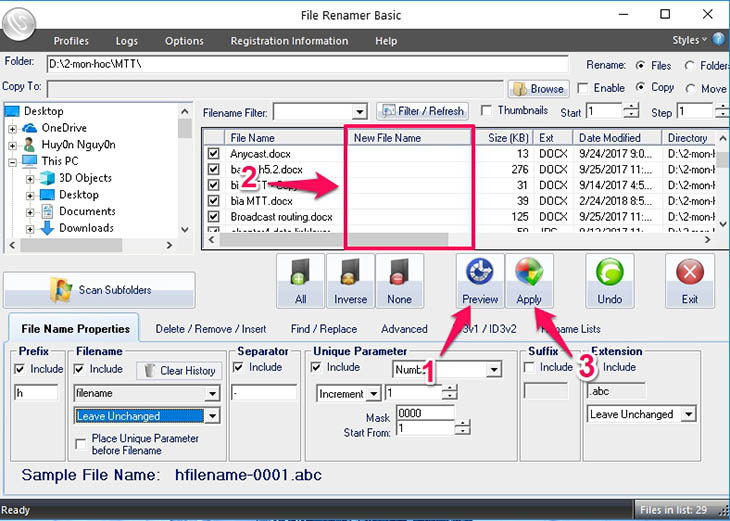Switch to Delete / Remove / Insert tab
730x521 pixels.
click(211, 329)
